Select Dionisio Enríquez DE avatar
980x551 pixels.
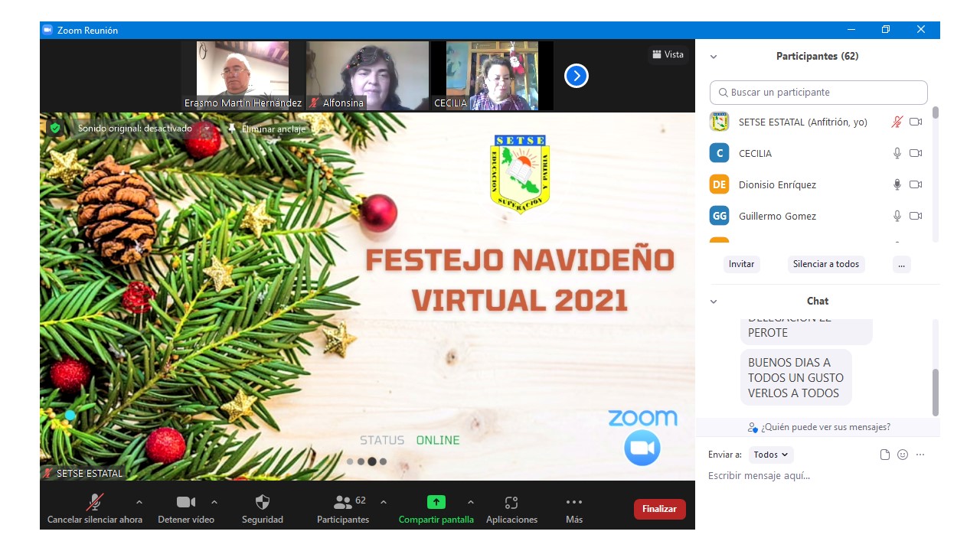(x=719, y=184)
